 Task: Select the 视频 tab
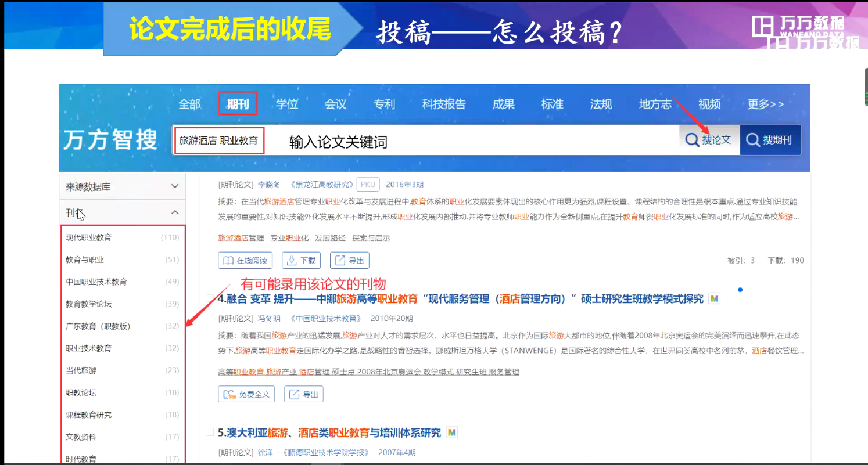pos(709,104)
